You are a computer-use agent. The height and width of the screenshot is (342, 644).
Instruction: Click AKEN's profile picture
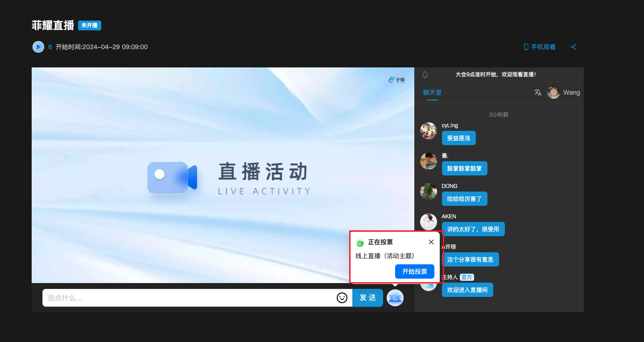pos(428,222)
